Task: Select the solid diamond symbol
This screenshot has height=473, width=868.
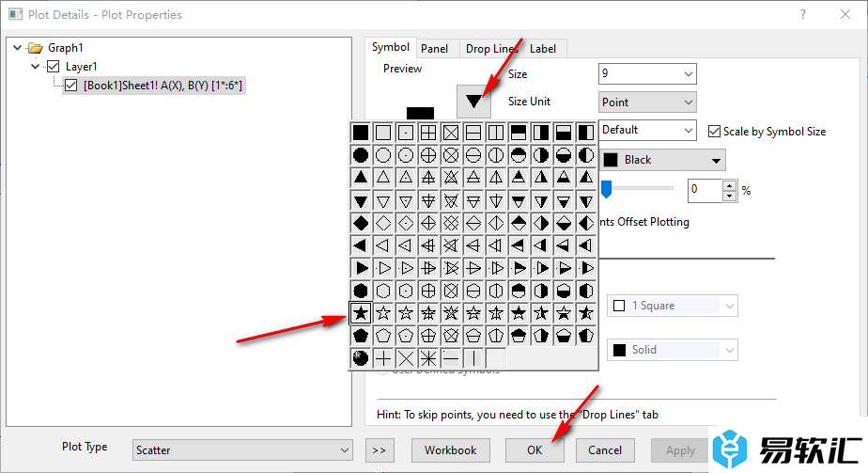Action: point(361,223)
